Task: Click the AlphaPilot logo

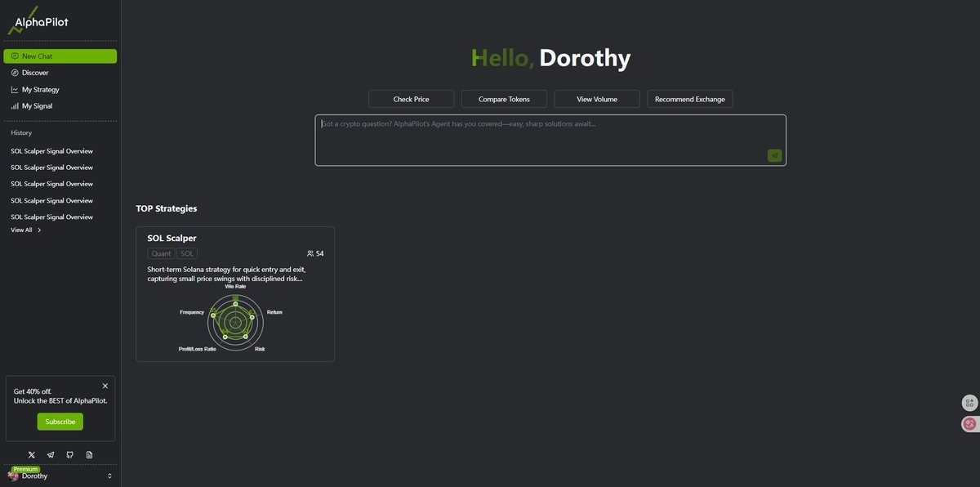Action: coord(38,20)
